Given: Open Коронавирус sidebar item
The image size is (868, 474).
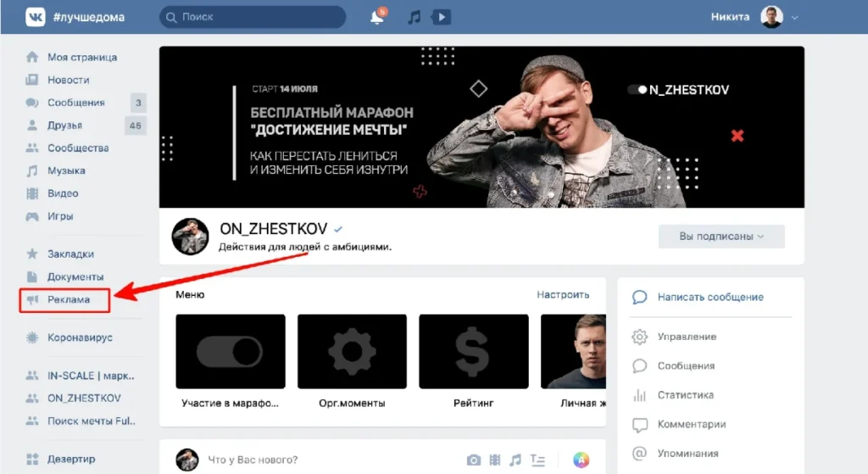Looking at the screenshot, I should point(80,337).
